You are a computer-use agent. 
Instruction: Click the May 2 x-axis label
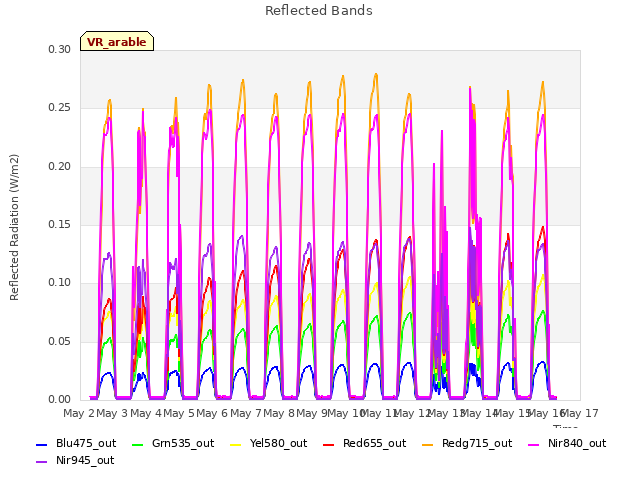(x=79, y=413)
